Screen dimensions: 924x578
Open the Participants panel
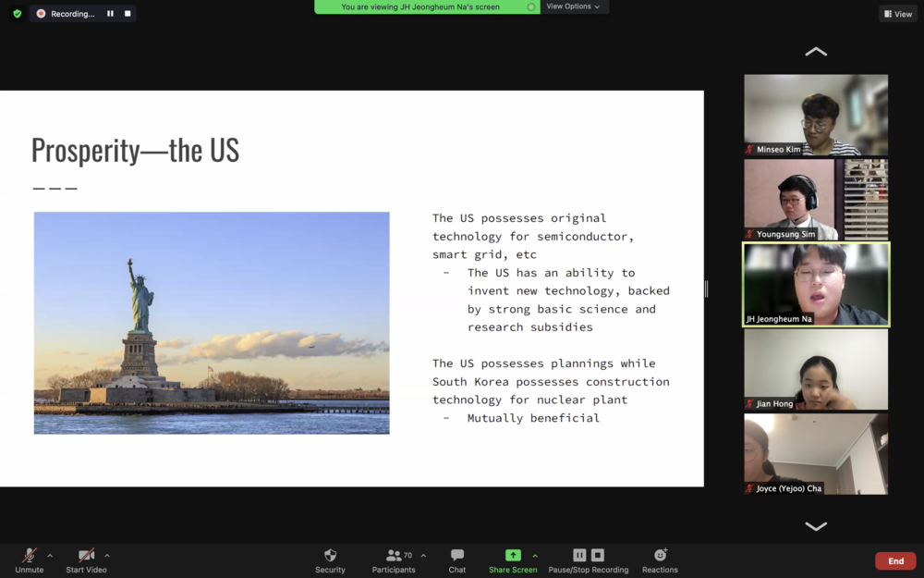coord(393,561)
